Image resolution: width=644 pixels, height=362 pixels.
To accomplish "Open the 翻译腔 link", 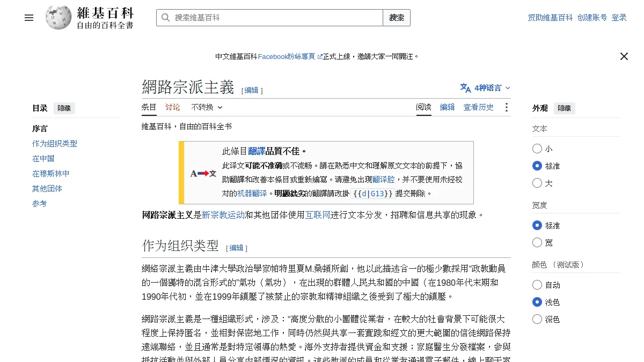I will tap(383, 180).
